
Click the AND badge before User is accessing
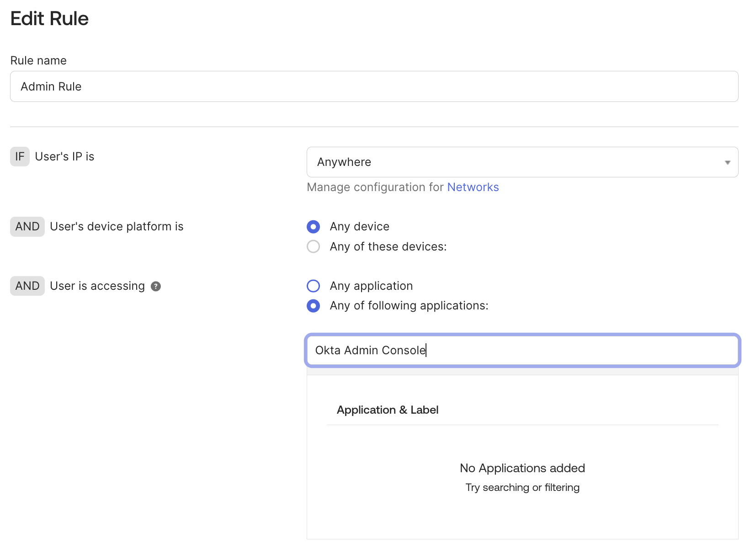click(x=27, y=286)
